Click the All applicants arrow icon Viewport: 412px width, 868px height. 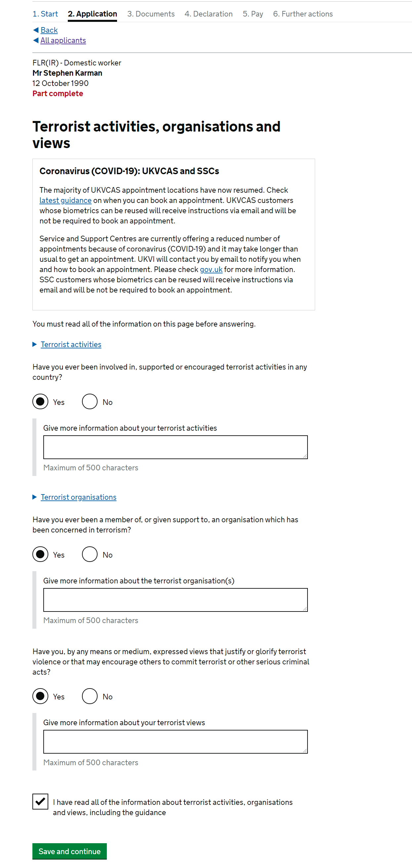click(x=36, y=40)
